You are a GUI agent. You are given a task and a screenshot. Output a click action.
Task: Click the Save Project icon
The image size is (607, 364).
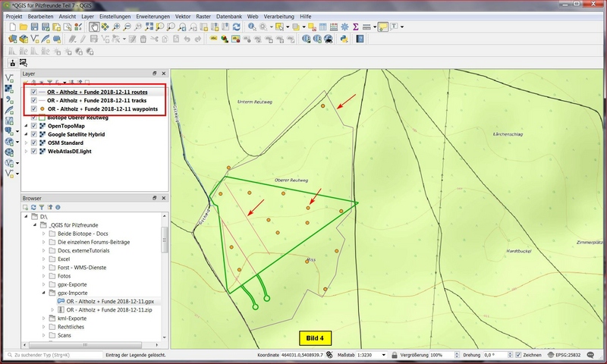[35, 27]
